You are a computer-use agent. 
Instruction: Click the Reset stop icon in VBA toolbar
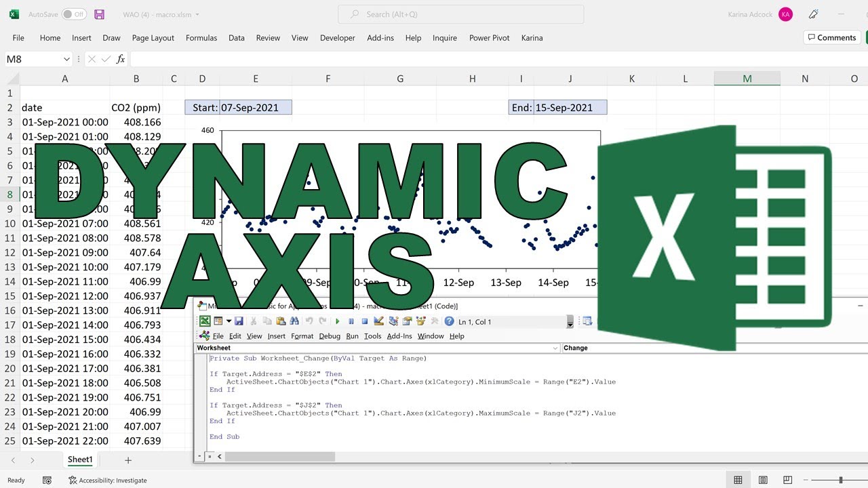tap(365, 321)
